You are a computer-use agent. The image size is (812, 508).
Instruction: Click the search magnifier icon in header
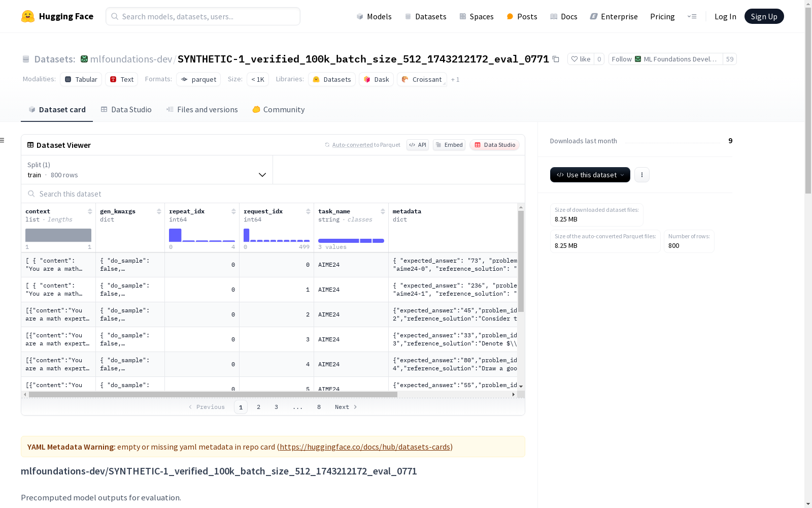click(x=115, y=16)
